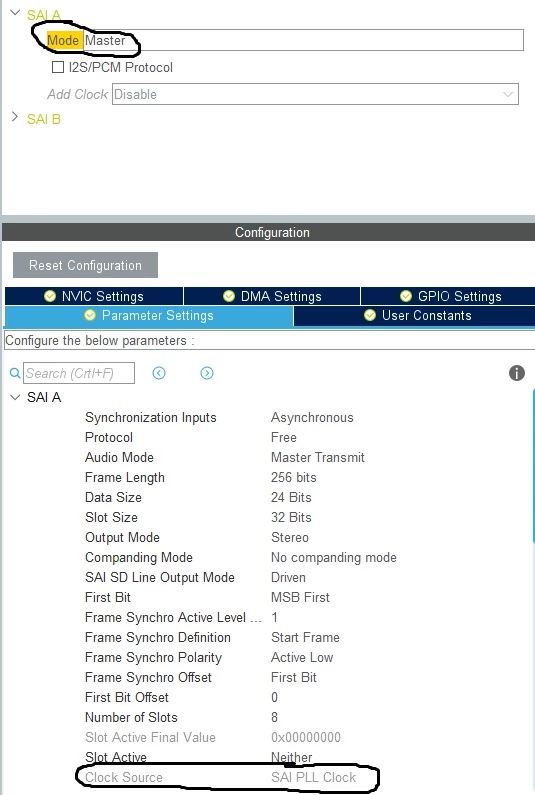Click the parameter Search field
Viewport: 535px width, 795px height.
tap(79, 373)
